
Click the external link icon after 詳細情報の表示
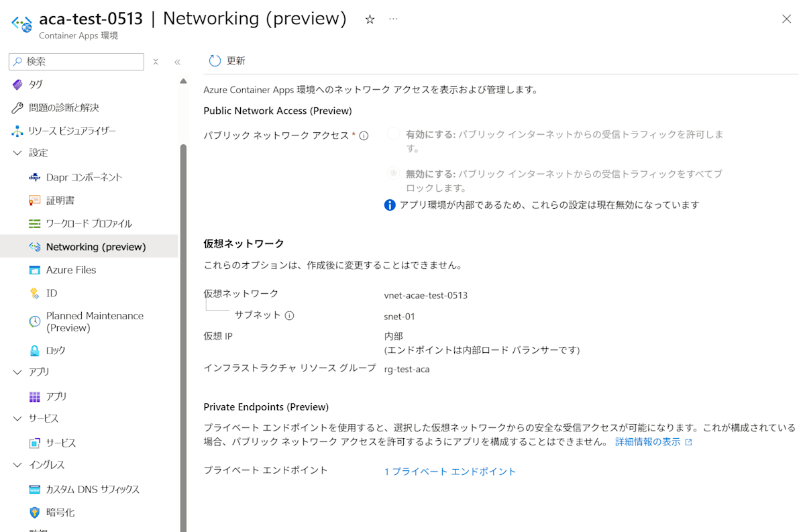(688, 442)
